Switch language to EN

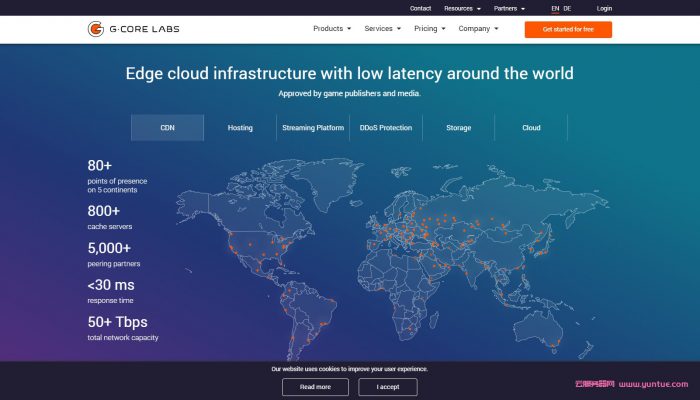coord(555,8)
